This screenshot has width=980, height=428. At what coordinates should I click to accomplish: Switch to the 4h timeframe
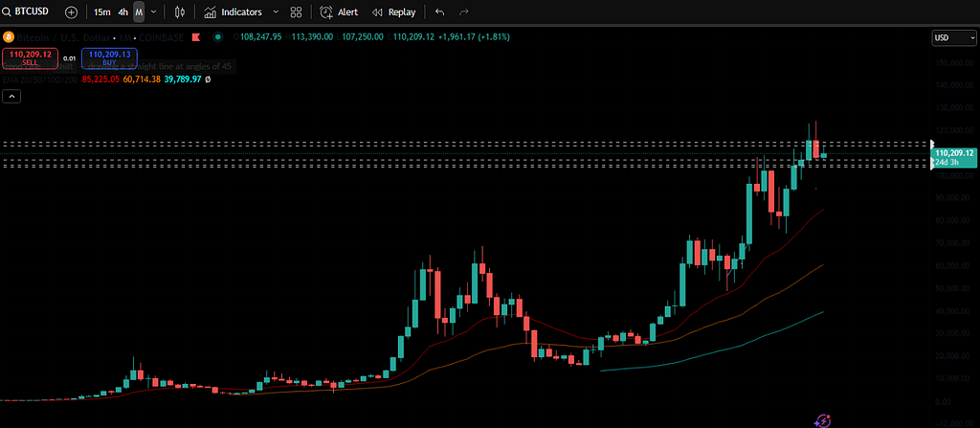[x=123, y=11]
